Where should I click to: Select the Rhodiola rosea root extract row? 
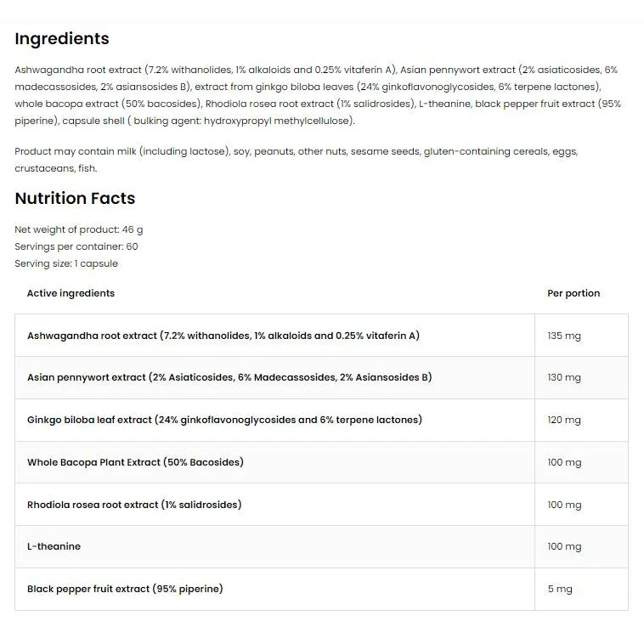[321, 505]
